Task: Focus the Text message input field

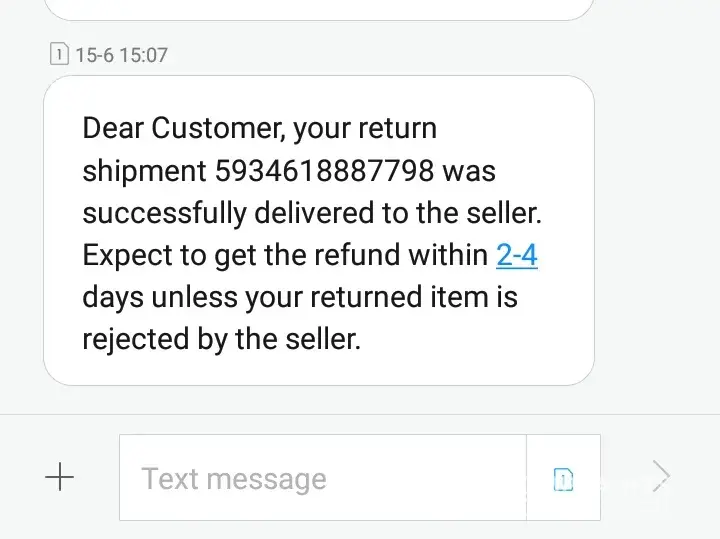Action: [x=322, y=478]
